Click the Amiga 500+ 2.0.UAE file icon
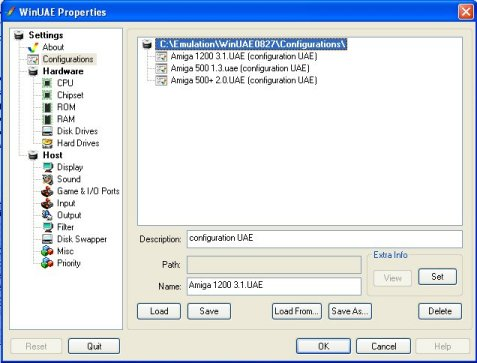This screenshot has height=363, width=477. 161,80
